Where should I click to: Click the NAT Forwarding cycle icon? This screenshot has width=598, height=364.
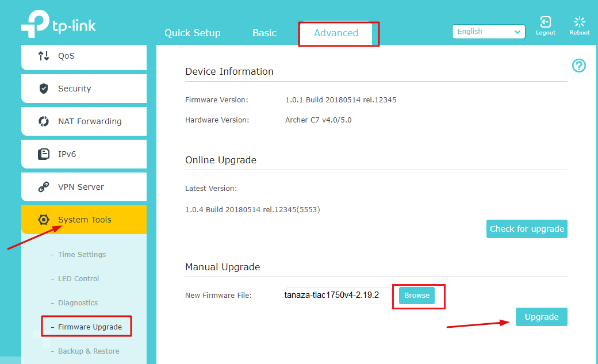click(x=44, y=121)
